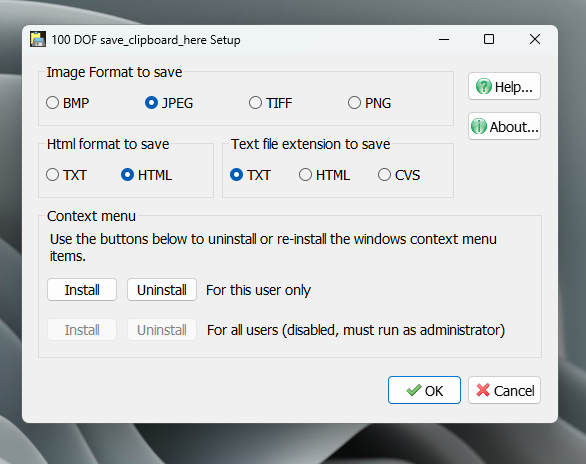Image resolution: width=586 pixels, height=464 pixels.
Task: Click 'Text file extension to save' label
Action: 311,144
